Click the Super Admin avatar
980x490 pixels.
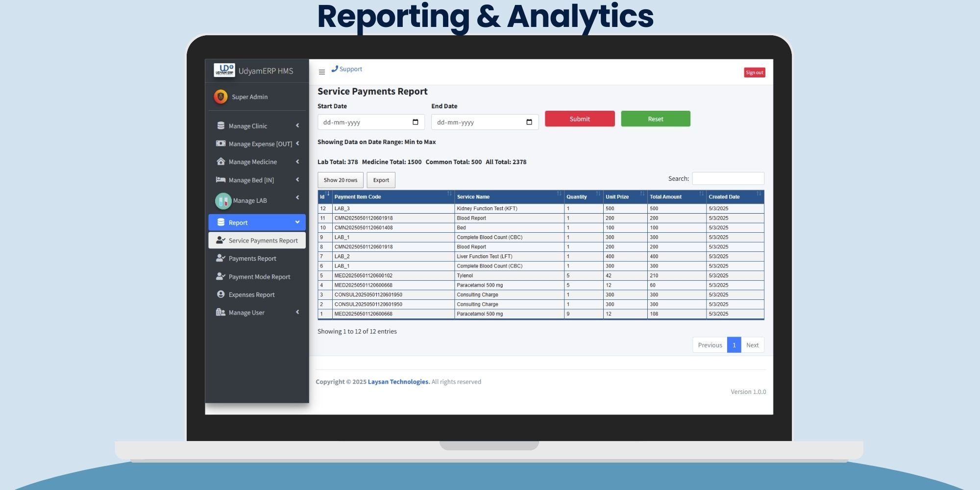pos(220,97)
